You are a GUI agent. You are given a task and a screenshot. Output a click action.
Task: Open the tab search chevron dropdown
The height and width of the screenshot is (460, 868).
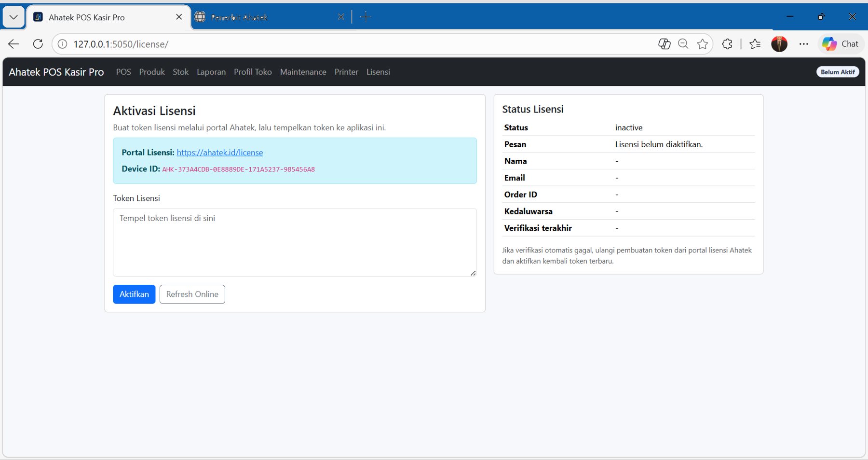[x=13, y=16]
